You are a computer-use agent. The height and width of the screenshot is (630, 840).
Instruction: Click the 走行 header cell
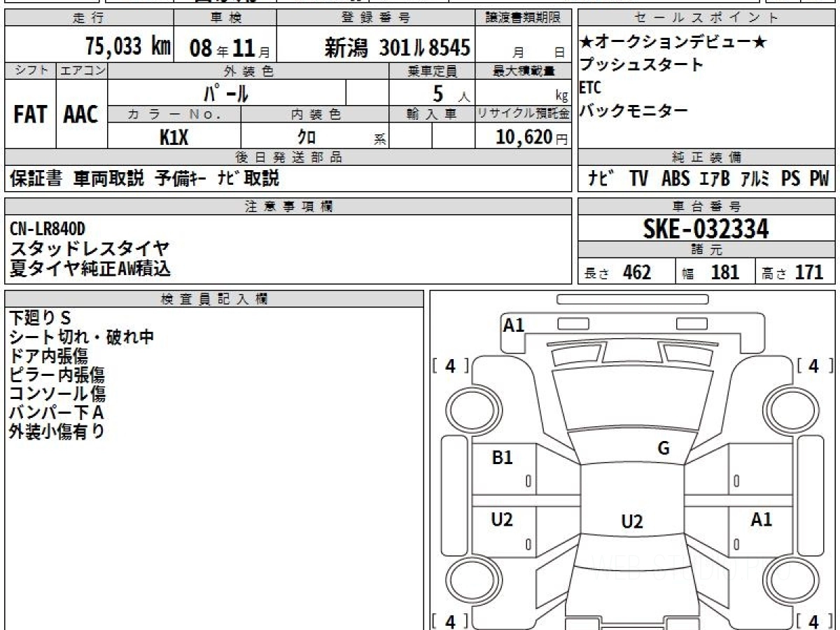88,18
